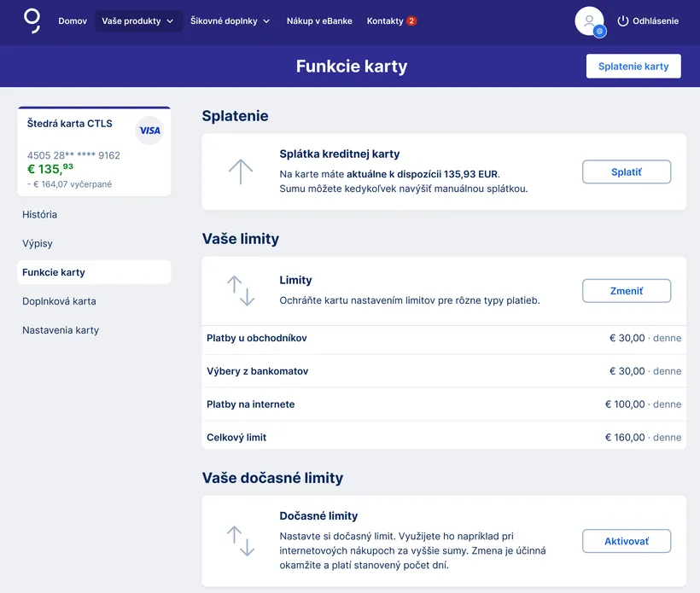The height and width of the screenshot is (593, 700).
Task: Expand the Šikovné doplnky dropdown
Action: tap(230, 20)
